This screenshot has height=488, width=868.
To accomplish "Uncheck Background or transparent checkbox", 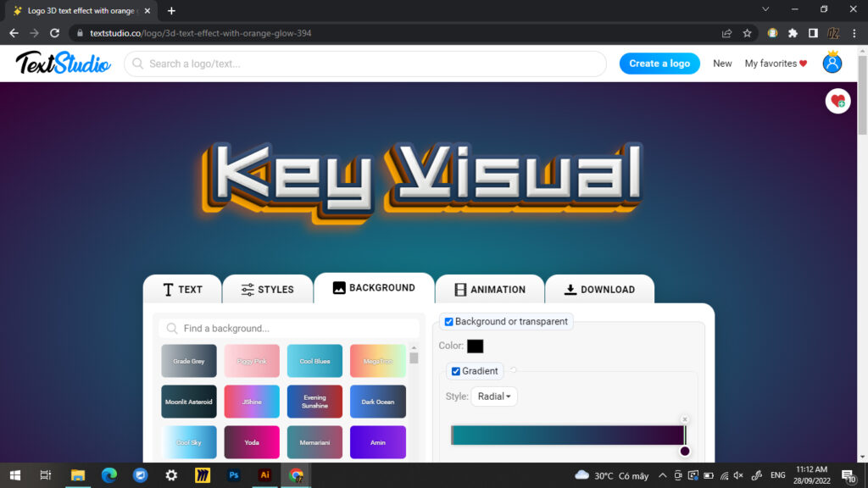I will (x=449, y=322).
